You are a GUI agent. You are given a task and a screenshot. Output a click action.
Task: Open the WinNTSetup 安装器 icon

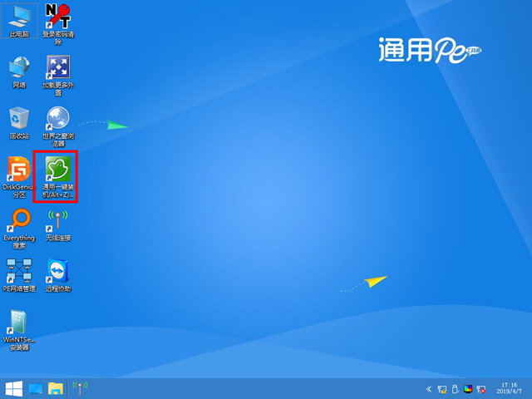click(18, 324)
